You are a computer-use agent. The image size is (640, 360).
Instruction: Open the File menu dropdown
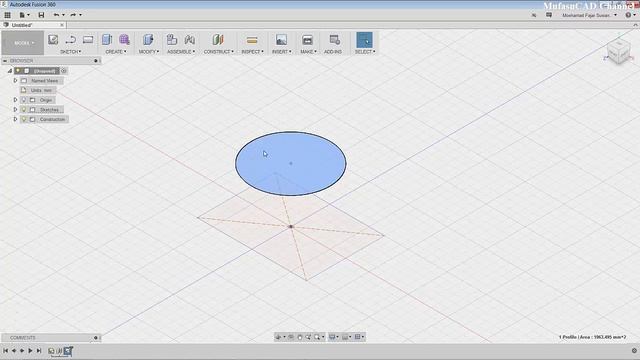pyautogui.click(x=24, y=15)
